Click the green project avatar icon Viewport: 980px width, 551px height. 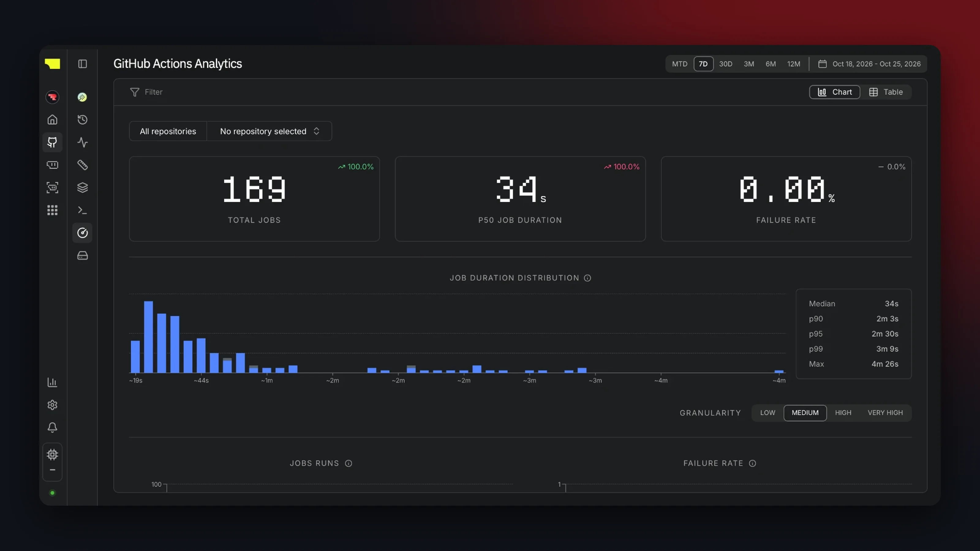[82, 97]
